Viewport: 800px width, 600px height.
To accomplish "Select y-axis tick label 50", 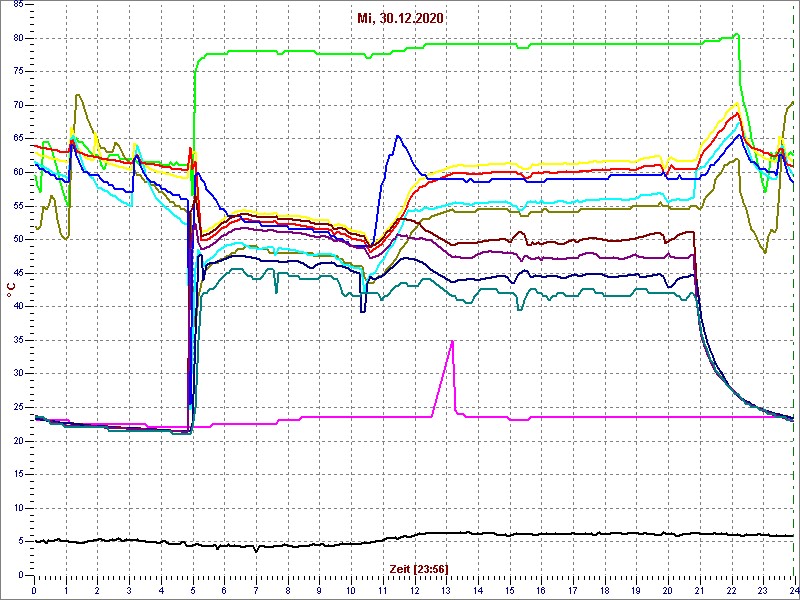I will 17,239.
